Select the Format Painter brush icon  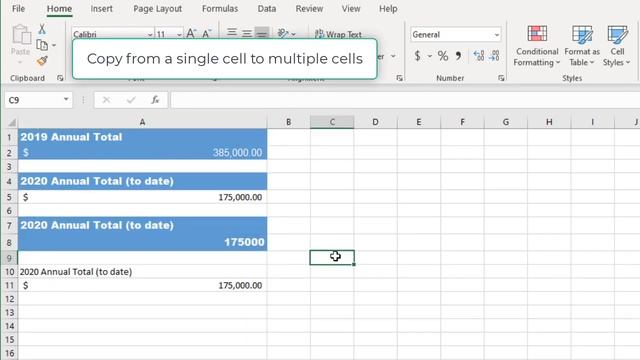coord(42,61)
